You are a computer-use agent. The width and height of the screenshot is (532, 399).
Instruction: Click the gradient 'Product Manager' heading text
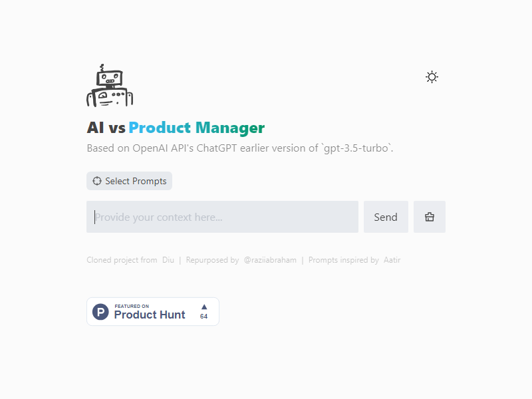coord(196,128)
